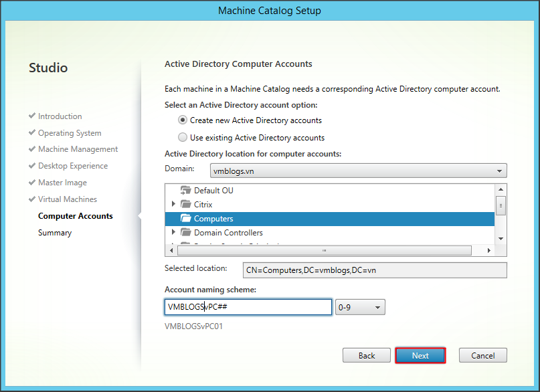Click the Citrix folder icon
Image resolution: width=540 pixels, height=392 pixels.
click(186, 205)
